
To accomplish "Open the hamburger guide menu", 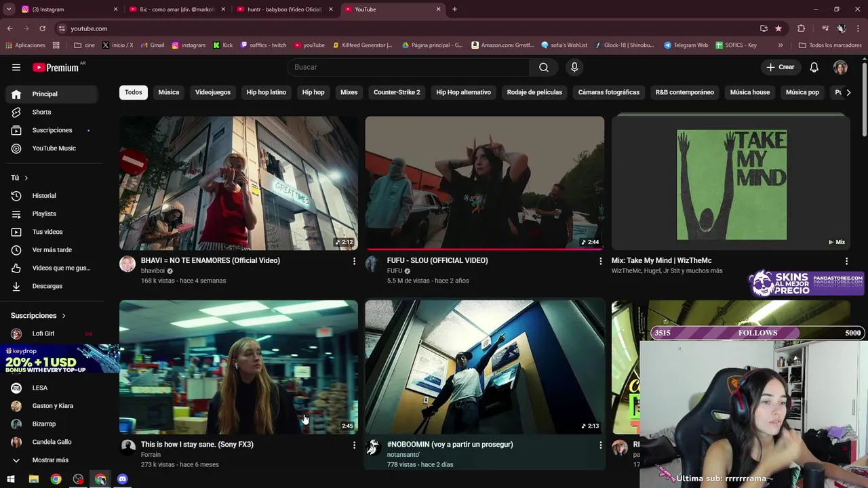I will pyautogui.click(x=16, y=67).
